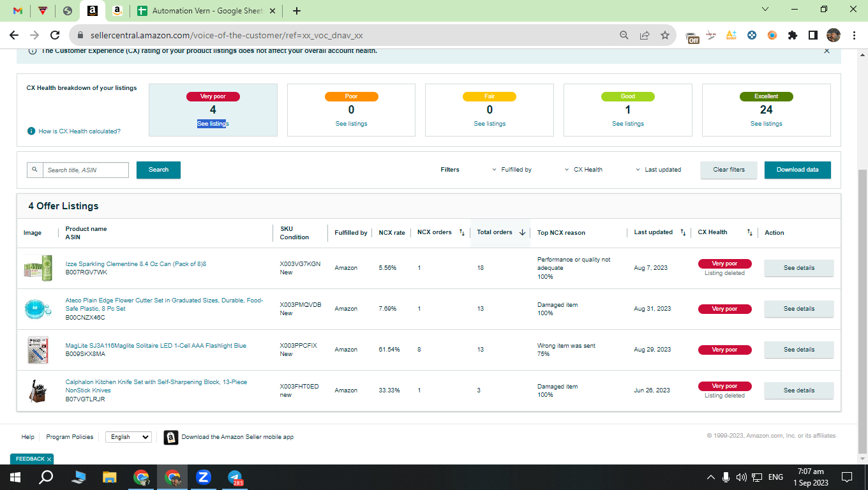See listings under Good
The image size is (868, 490).
pyautogui.click(x=628, y=124)
